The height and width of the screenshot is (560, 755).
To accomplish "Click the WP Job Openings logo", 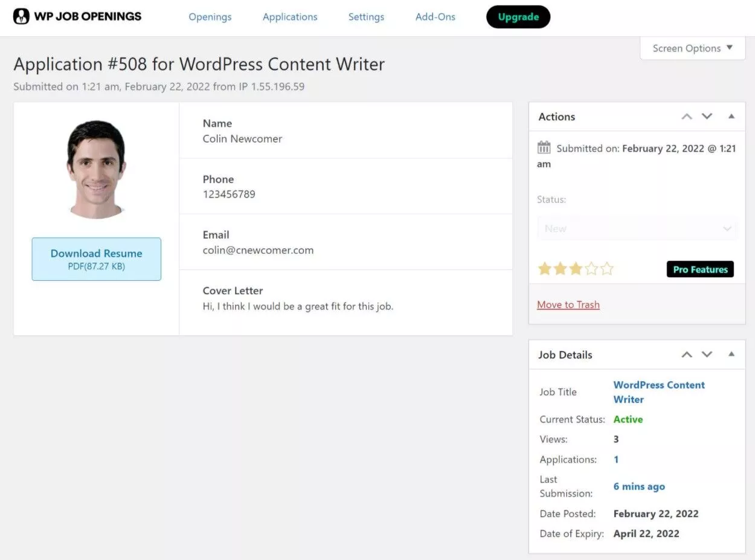I will click(x=77, y=16).
